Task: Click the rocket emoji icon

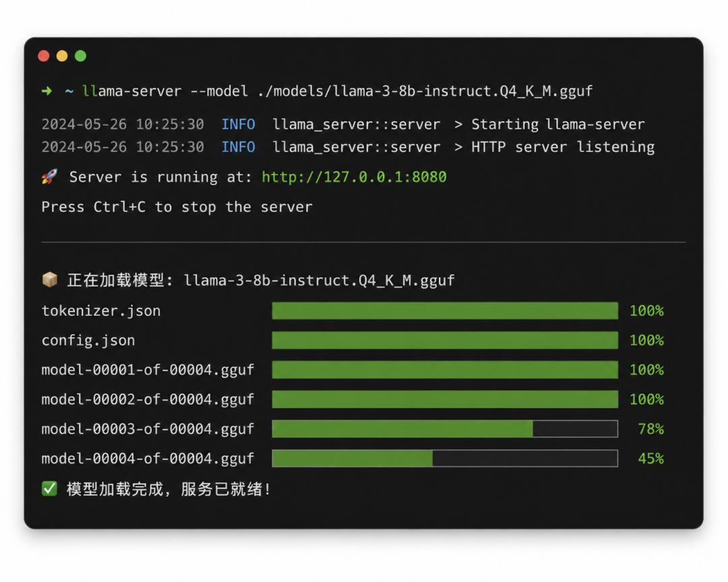Action: click(x=50, y=176)
